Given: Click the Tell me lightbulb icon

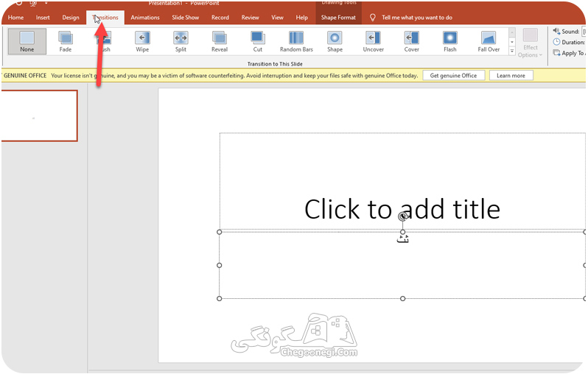Looking at the screenshot, I should 372,17.
